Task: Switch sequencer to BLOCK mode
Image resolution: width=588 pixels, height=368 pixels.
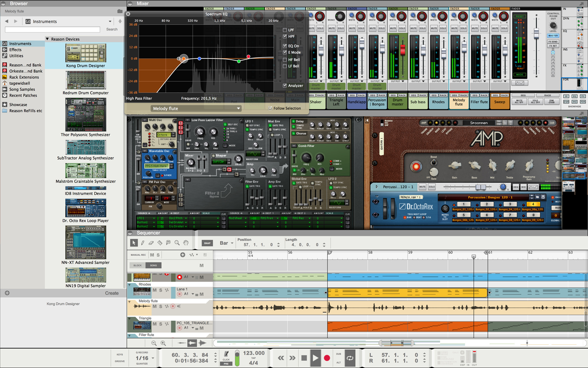Action: tap(137, 265)
